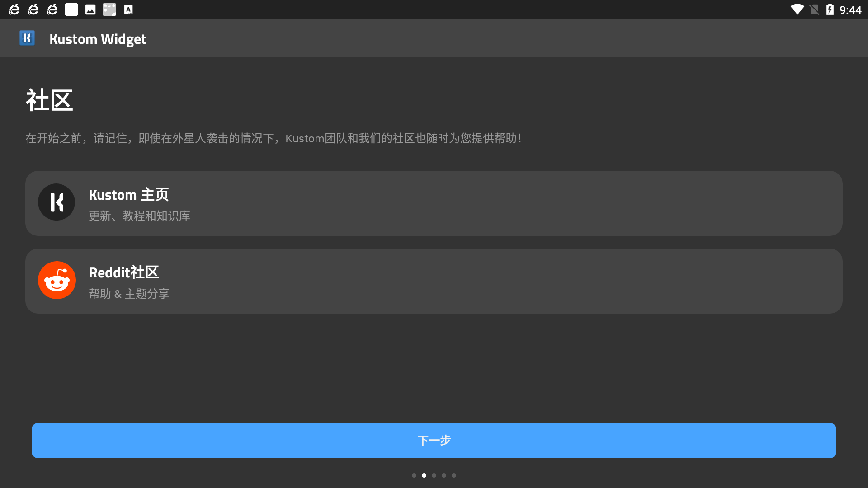Navigate to second onboarding dot indicator
The width and height of the screenshot is (868, 488).
click(424, 475)
